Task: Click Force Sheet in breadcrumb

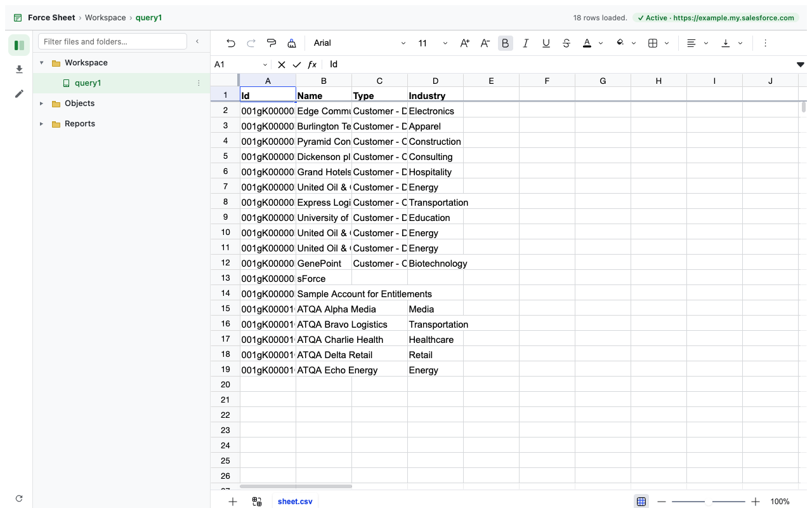Action: pos(51,18)
